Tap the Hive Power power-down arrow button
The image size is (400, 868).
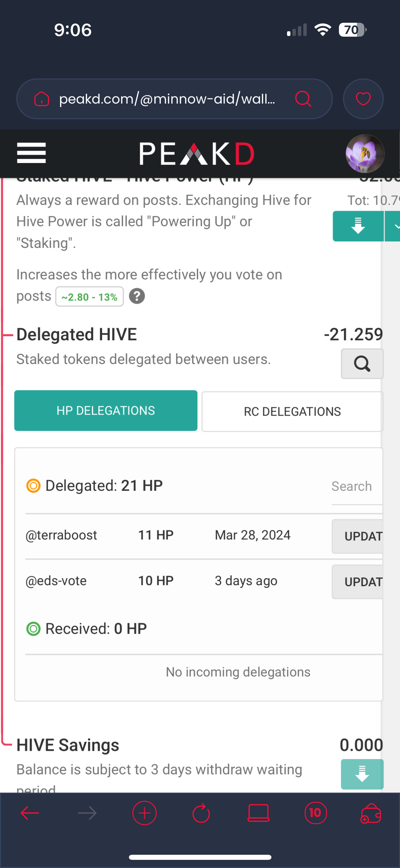[x=358, y=226]
